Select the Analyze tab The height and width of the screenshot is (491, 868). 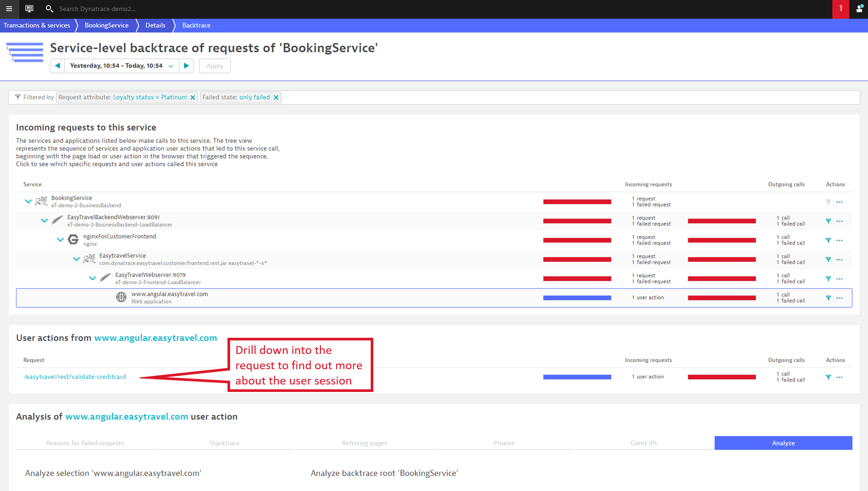[x=783, y=443]
